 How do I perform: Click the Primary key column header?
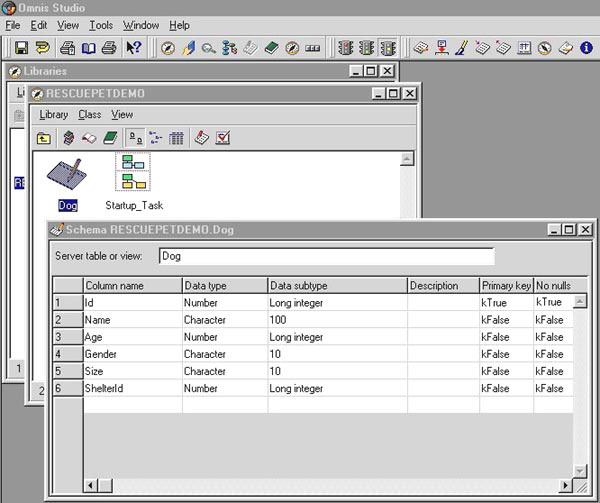[506, 285]
